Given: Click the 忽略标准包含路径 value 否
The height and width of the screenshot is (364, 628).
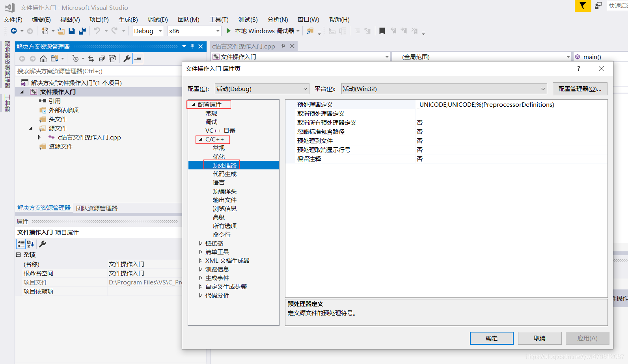Looking at the screenshot, I should tap(419, 132).
